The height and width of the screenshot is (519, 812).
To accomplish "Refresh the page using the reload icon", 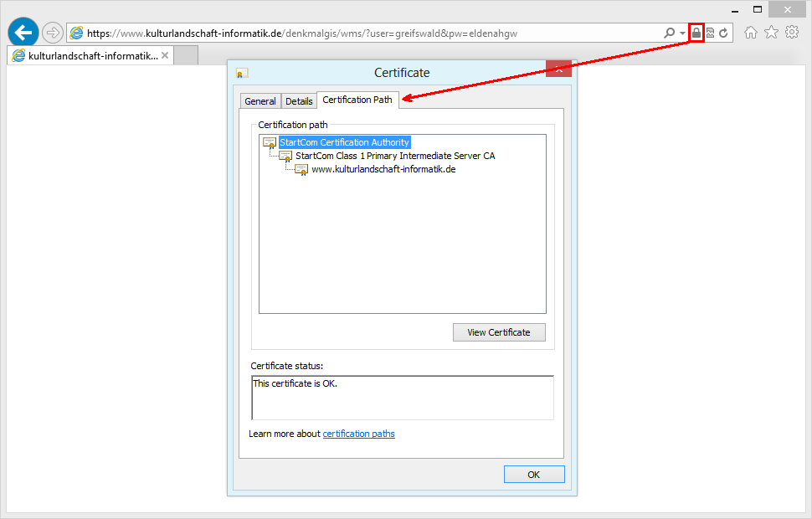I will coord(724,32).
